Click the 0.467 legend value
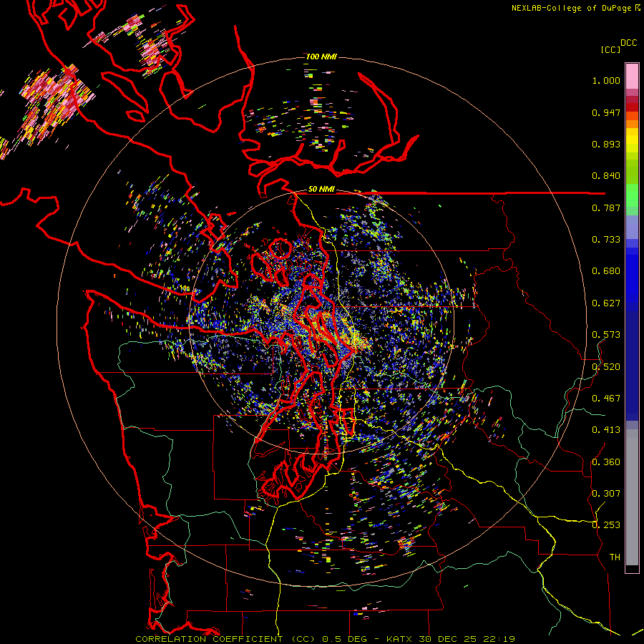Viewport: 644px width, 644px height. point(606,399)
